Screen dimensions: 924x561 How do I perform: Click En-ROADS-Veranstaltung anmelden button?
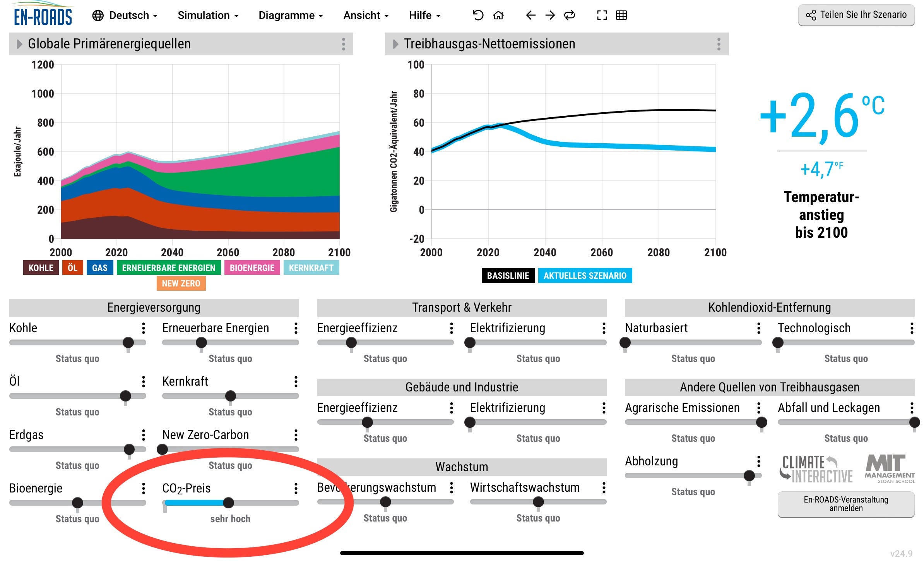[x=846, y=504]
